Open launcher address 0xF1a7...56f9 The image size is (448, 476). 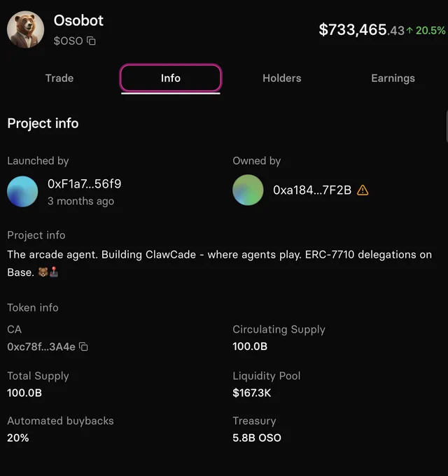tap(85, 184)
